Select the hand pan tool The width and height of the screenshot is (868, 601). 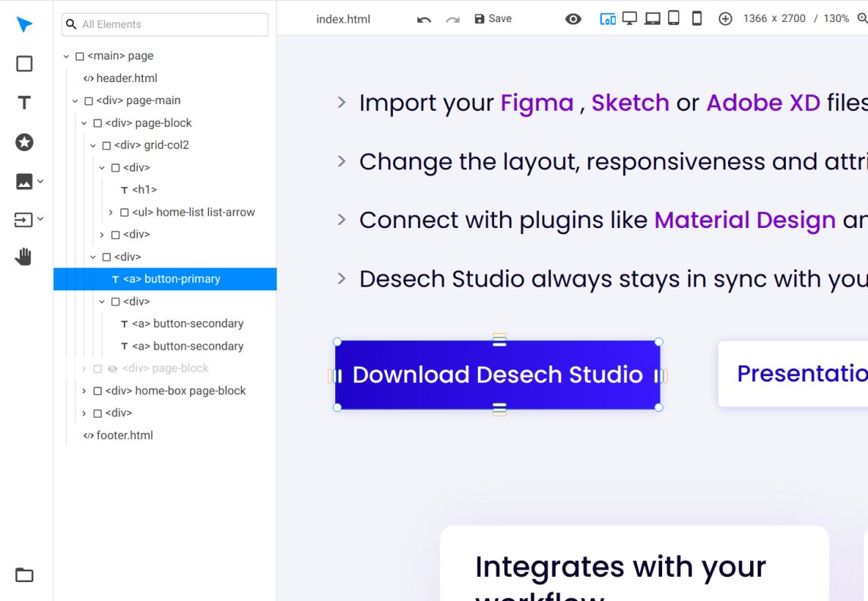tap(24, 257)
